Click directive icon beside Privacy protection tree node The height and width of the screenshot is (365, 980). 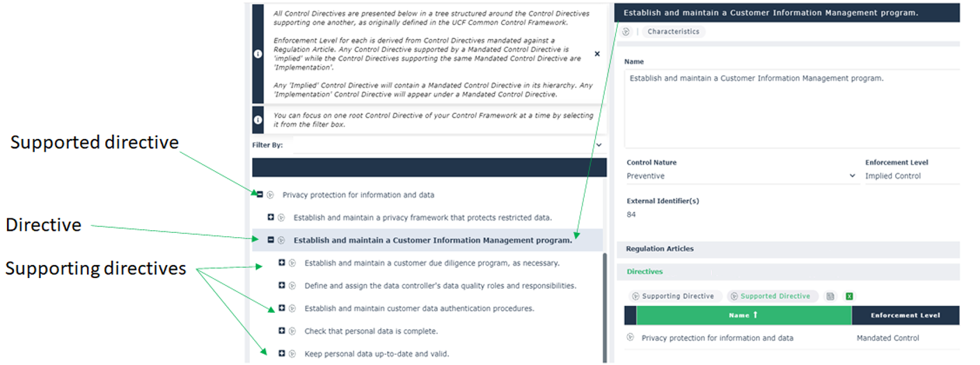pos(271,195)
